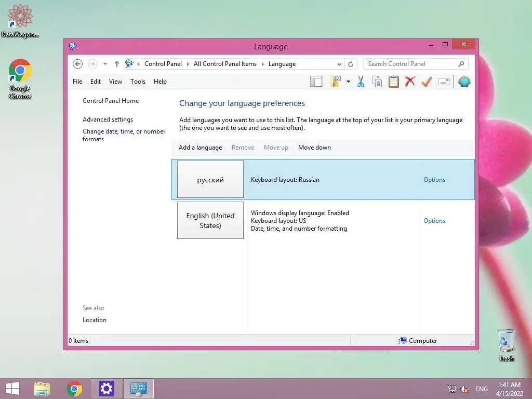532x399 pixels.
Task: Toggle the preview pane layout icon
Action: click(x=316, y=82)
